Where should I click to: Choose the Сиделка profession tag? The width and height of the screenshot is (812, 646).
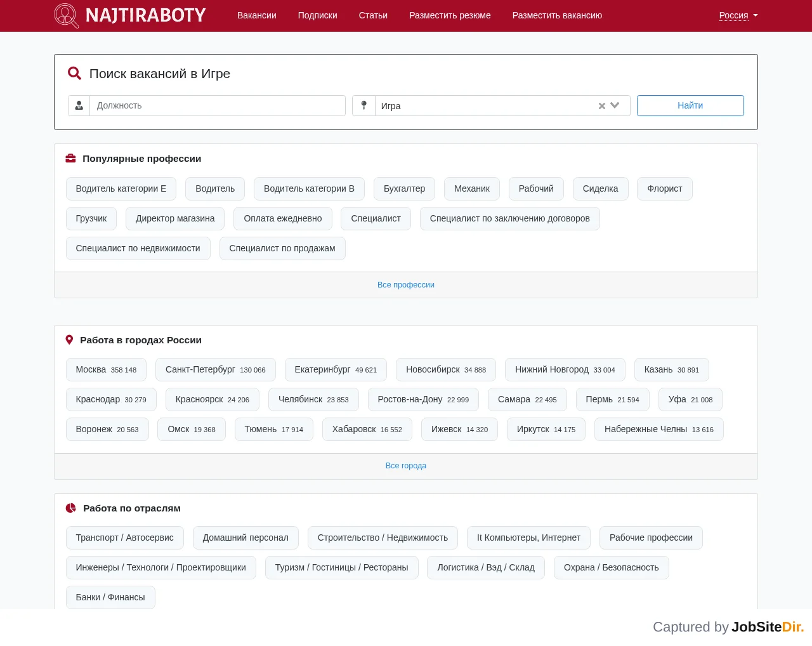[600, 188]
